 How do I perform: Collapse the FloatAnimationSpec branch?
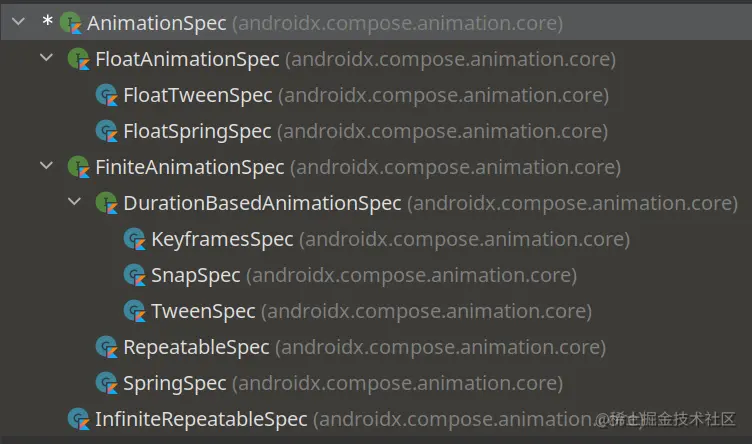(47, 59)
